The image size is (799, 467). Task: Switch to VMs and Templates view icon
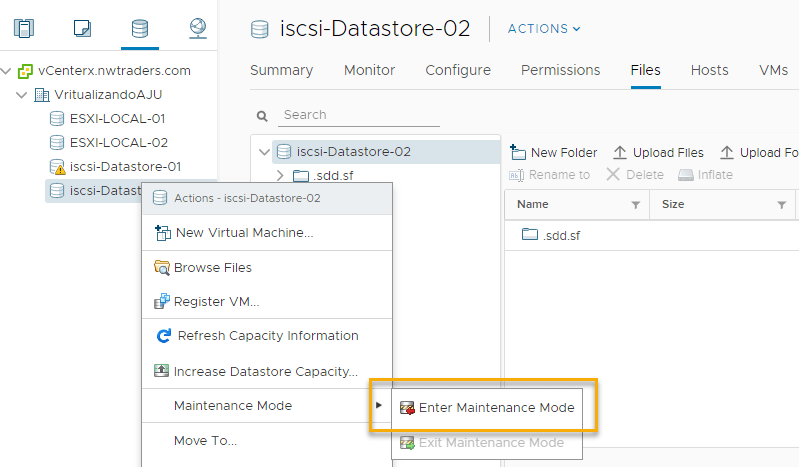83,27
